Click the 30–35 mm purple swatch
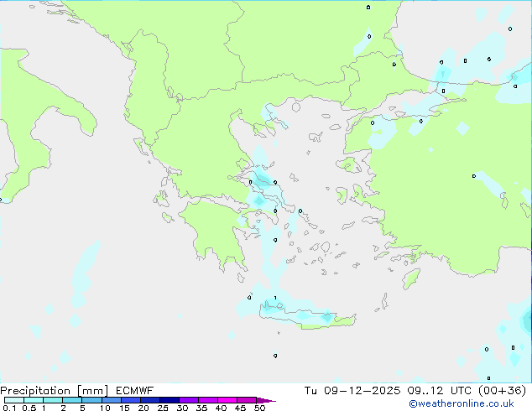 [x=189, y=400]
